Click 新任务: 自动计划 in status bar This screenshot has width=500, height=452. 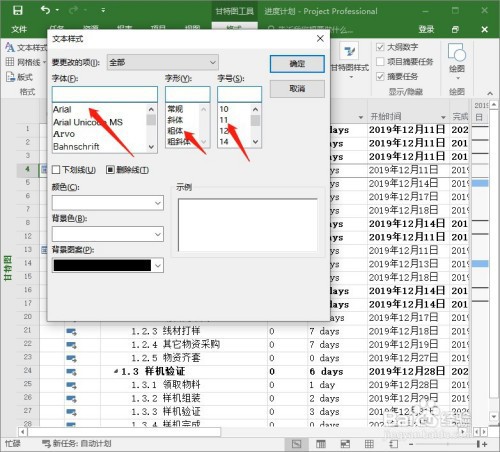(x=76, y=444)
